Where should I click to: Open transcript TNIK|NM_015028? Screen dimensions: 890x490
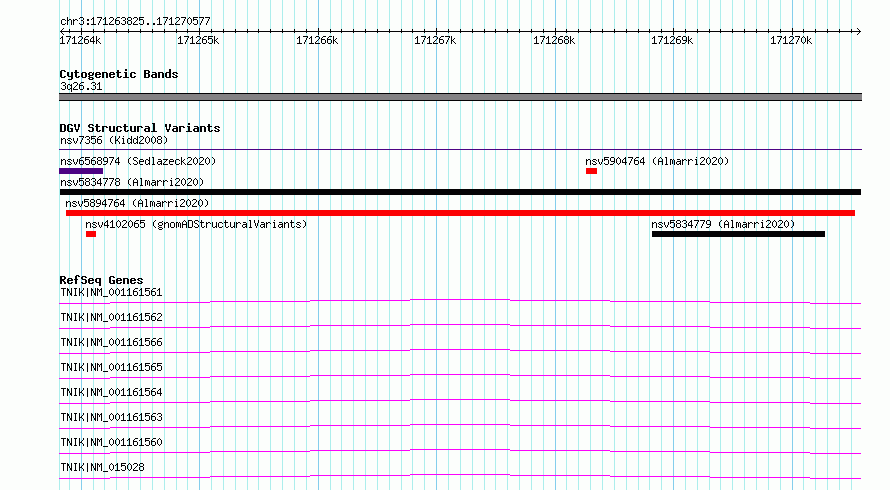pyautogui.click(x=102, y=467)
